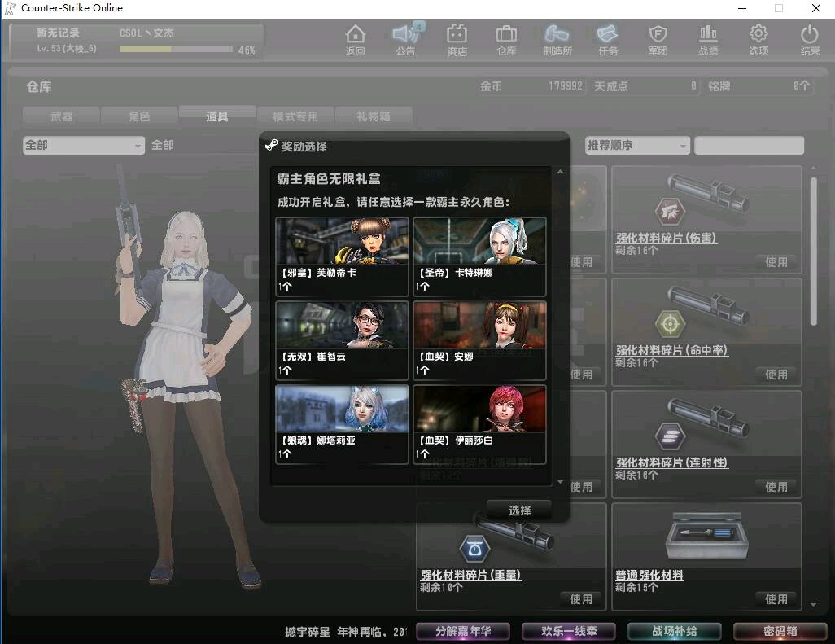This screenshot has width=835, height=644.
Task: Use the 强化材料碎片(伤害) item via 使用
Action: click(776, 262)
